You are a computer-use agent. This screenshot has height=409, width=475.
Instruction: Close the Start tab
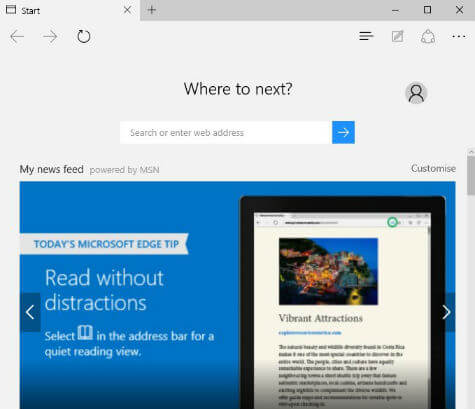[127, 10]
